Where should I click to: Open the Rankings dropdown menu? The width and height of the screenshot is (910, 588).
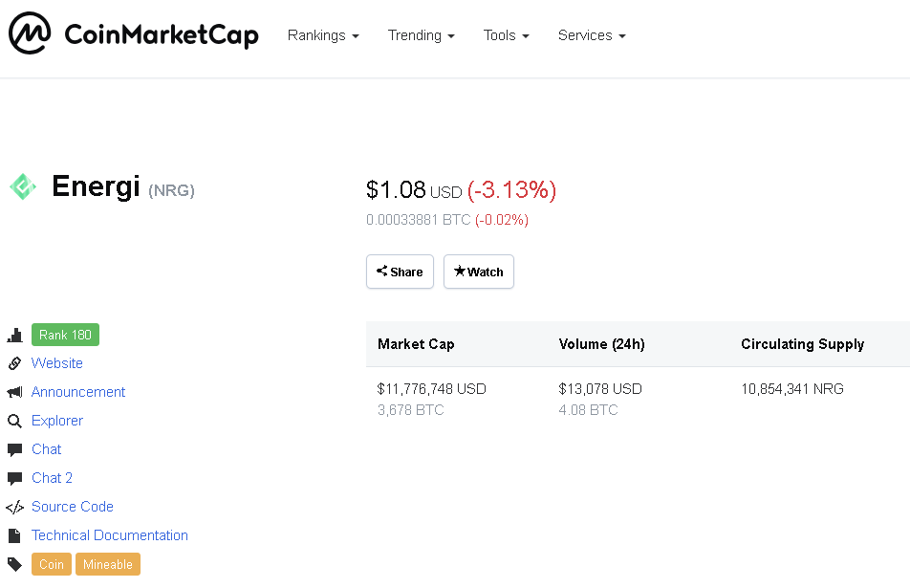pyautogui.click(x=323, y=35)
